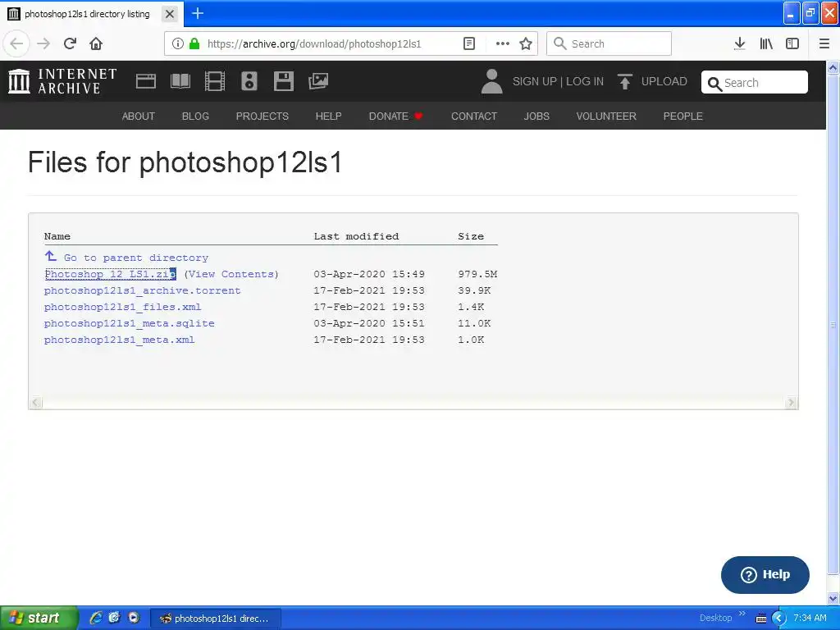Reload the current page
This screenshot has height=630, width=840.
[x=70, y=43]
